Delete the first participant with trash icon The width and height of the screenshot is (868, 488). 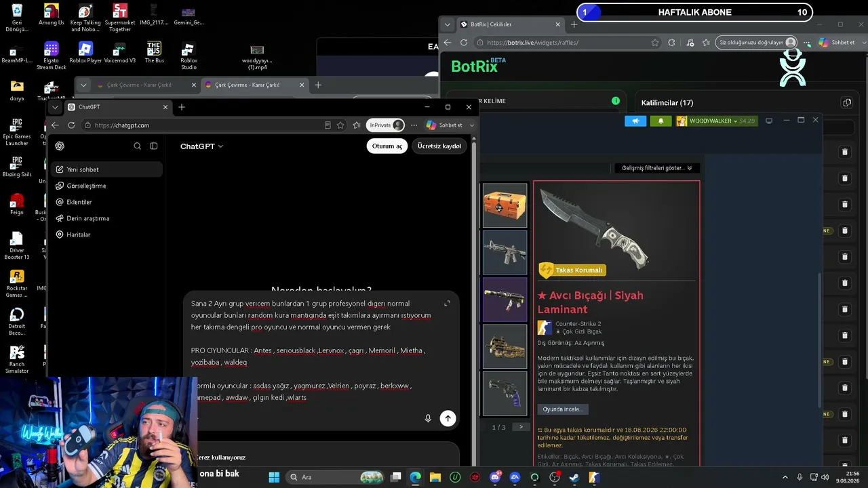tap(844, 152)
